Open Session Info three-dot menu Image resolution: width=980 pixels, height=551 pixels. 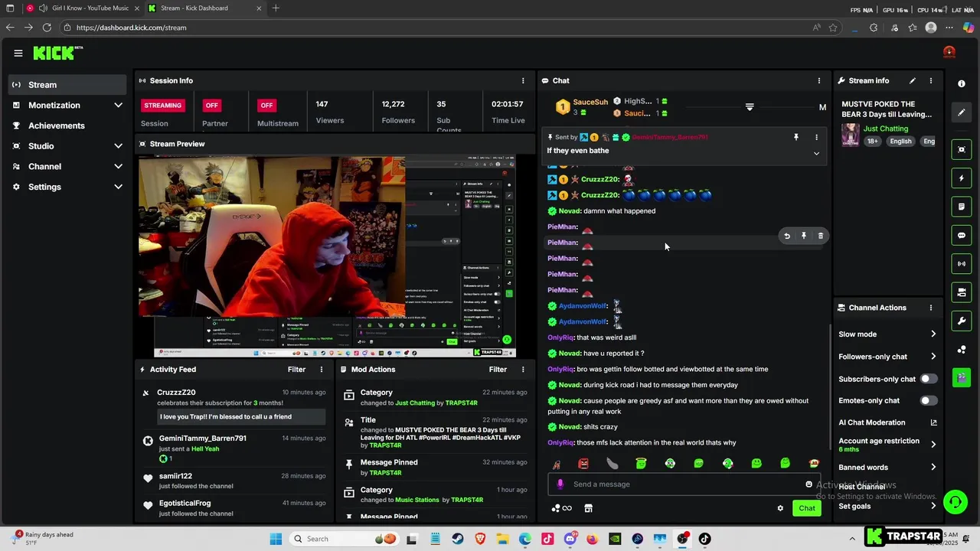coord(524,80)
